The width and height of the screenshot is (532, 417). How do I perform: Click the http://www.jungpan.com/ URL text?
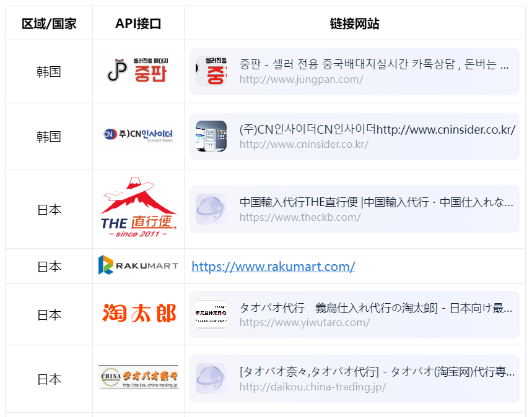pyautogui.click(x=301, y=79)
